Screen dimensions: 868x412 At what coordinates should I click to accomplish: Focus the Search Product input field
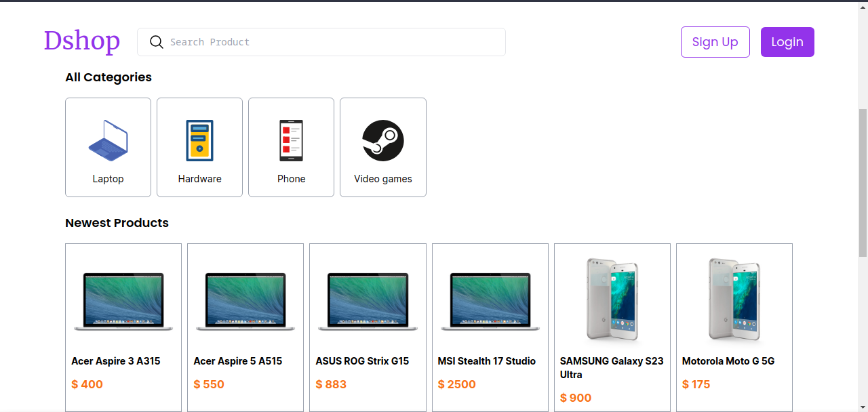coord(332,42)
